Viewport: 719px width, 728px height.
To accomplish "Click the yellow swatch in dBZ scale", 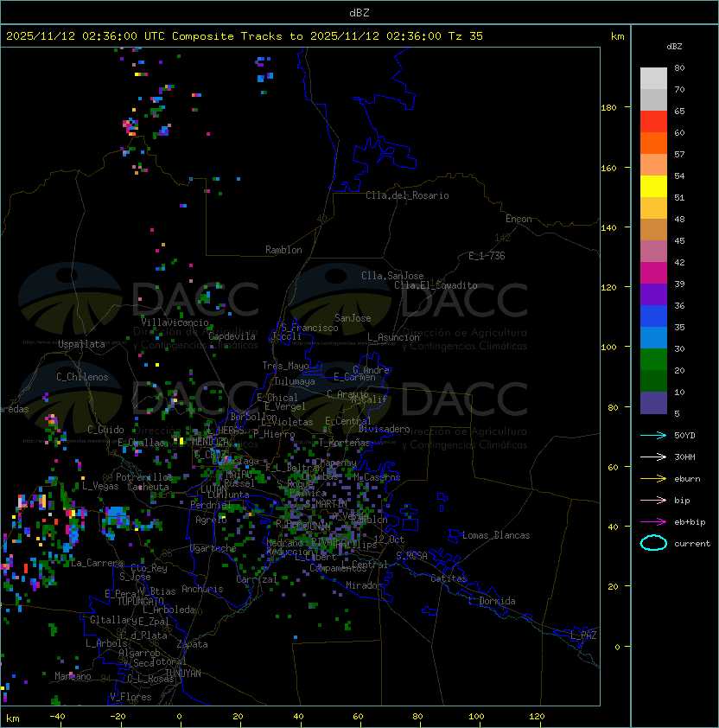I will coord(653,186).
